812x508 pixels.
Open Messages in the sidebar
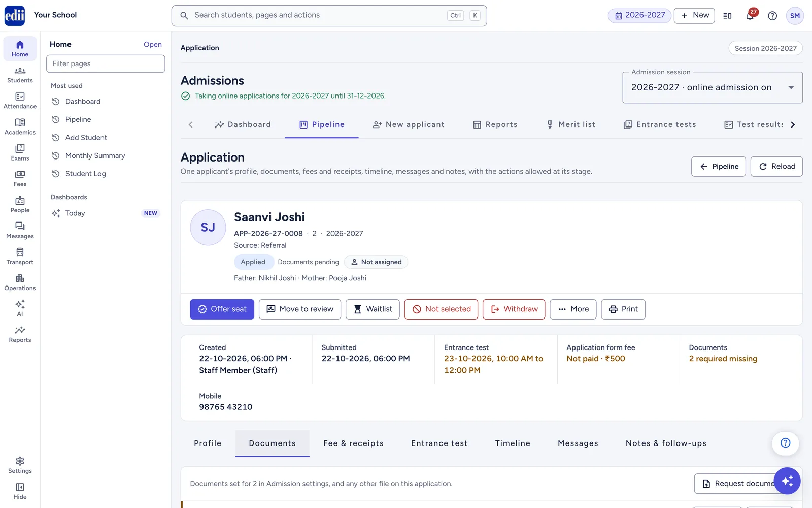tap(20, 230)
